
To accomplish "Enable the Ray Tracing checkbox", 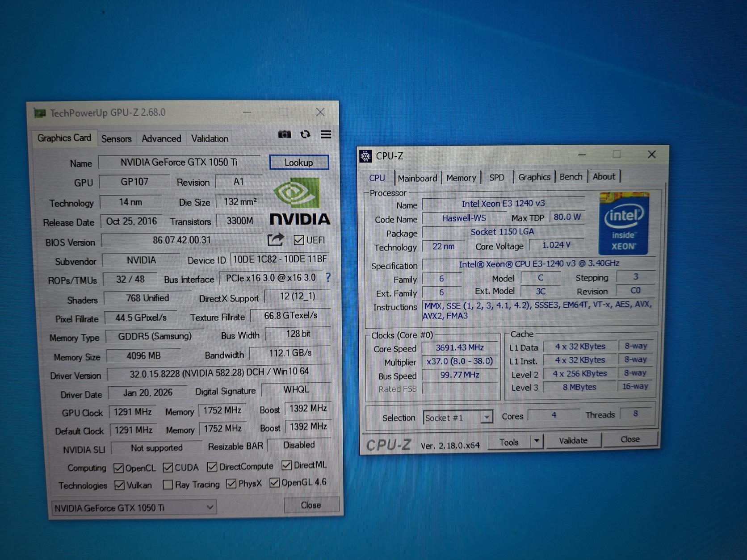I will pyautogui.click(x=168, y=485).
